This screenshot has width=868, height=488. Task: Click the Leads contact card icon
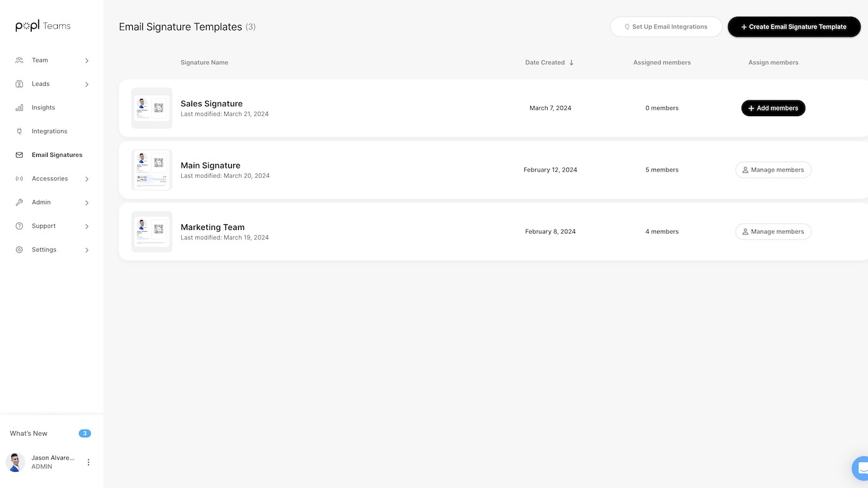[x=19, y=84]
